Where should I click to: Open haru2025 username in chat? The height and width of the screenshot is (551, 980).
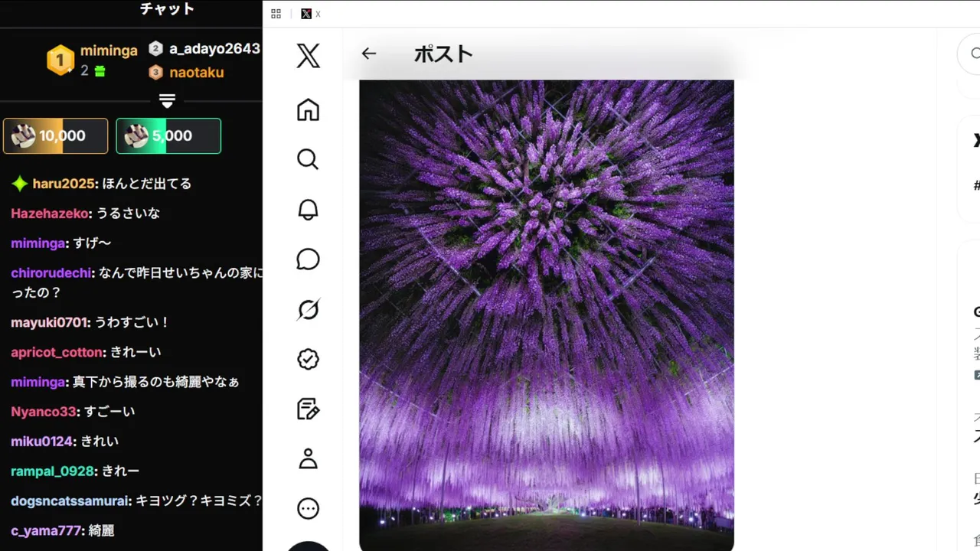[64, 184]
